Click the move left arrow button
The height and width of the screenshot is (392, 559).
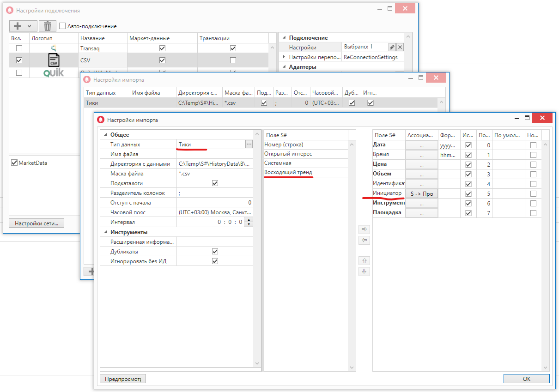pos(365,240)
